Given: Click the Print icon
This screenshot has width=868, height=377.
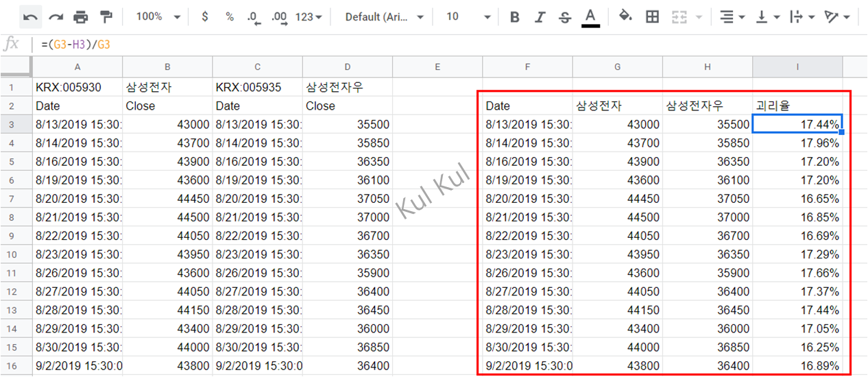Looking at the screenshot, I should coord(81,17).
